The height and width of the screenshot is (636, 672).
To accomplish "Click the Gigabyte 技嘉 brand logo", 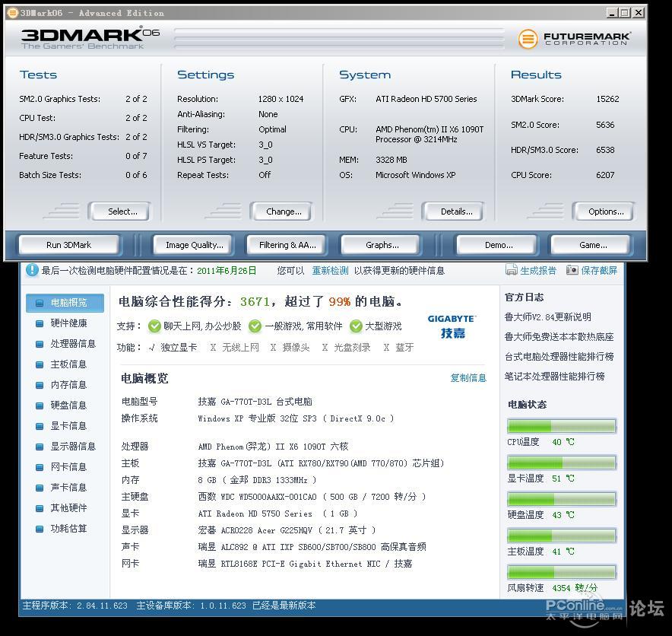I will [x=452, y=326].
